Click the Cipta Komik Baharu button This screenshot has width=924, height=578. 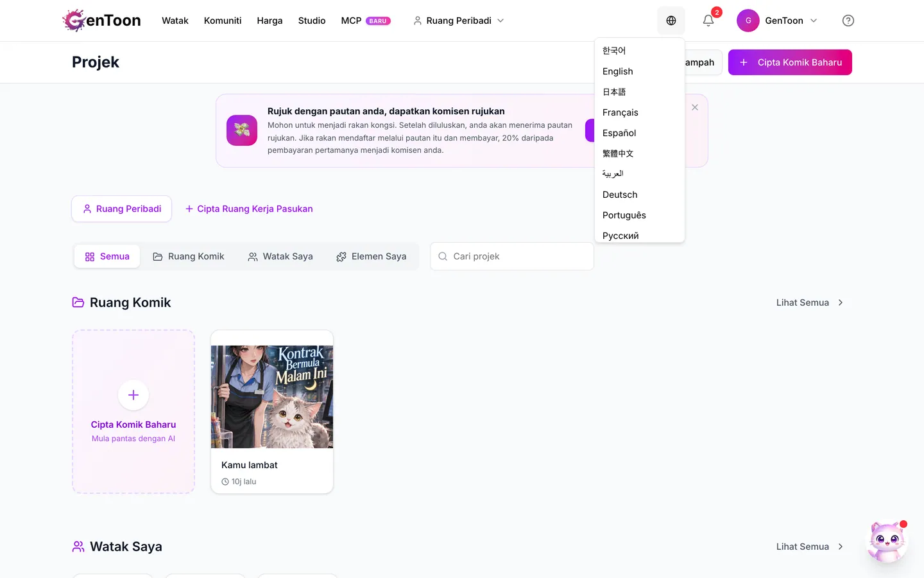click(790, 62)
